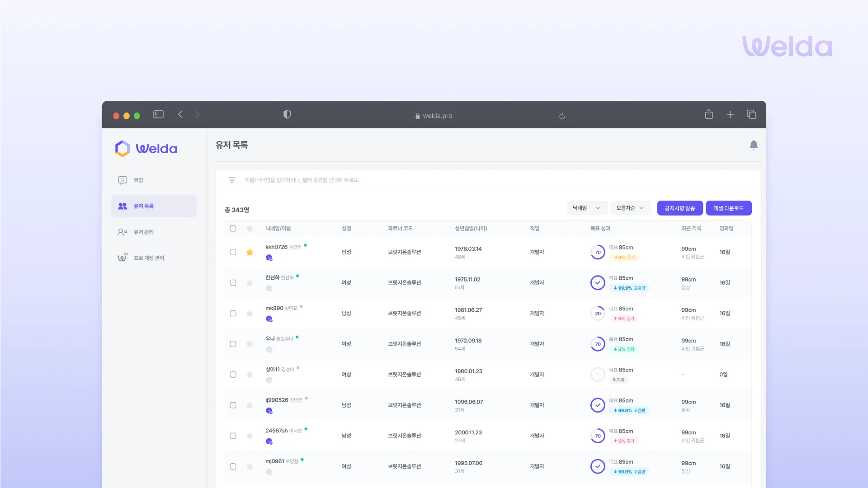Click the badge icon under mk890
This screenshot has width=868, height=488.
pyautogui.click(x=269, y=319)
